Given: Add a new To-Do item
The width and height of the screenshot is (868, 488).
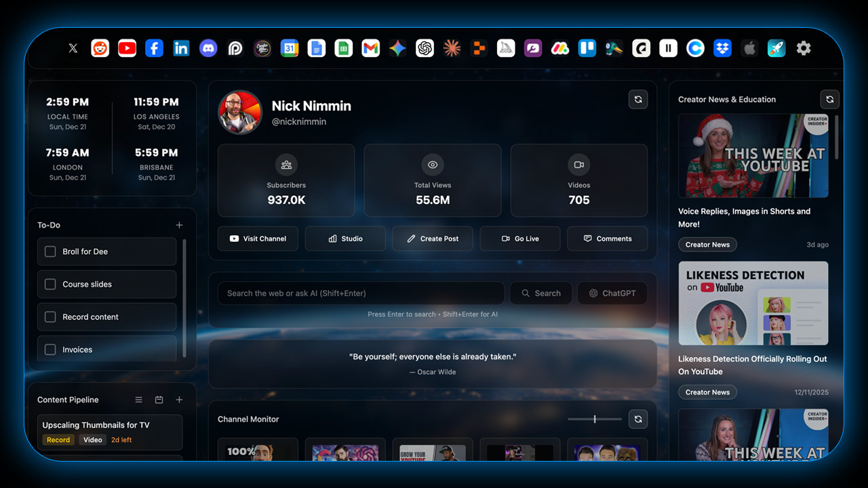Looking at the screenshot, I should [x=179, y=225].
